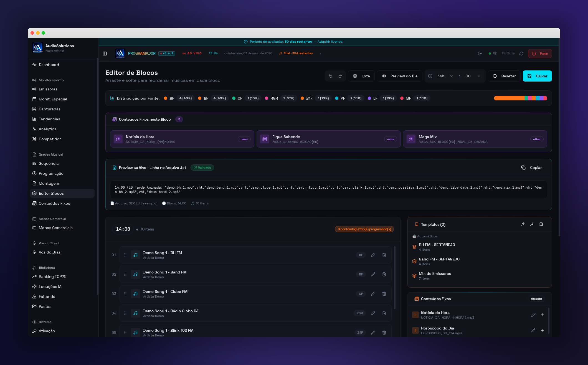Open Capturadas sidebar item
Image resolution: width=588 pixels, height=365 pixels.
click(x=62, y=109)
